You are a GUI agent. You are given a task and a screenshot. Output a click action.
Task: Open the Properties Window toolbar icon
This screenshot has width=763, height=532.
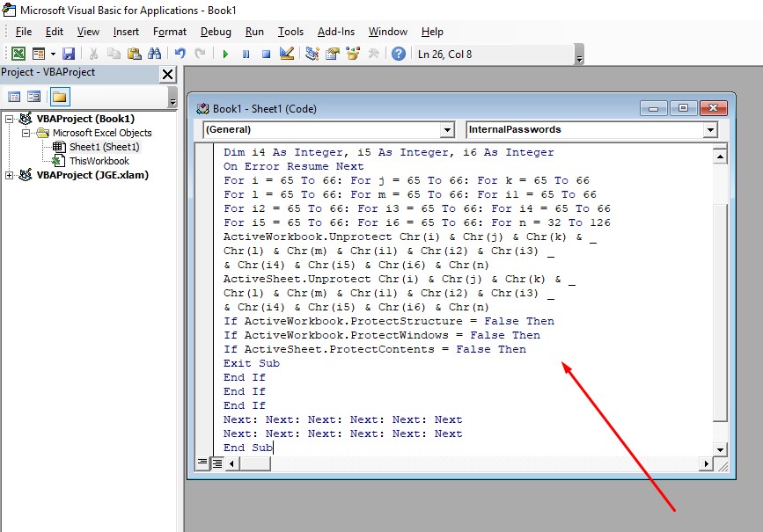click(333, 54)
